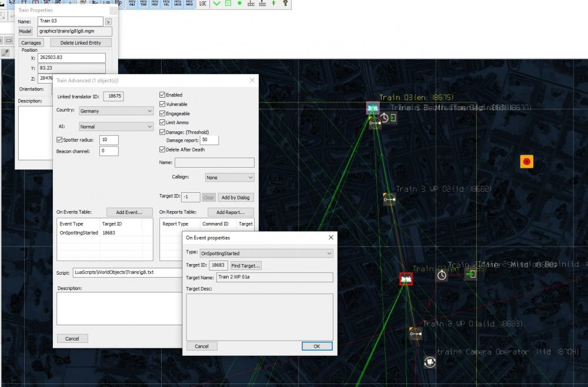This screenshot has width=588, height=387.
Task: Click the Train 2 Mission Begin green arrow icon
Action: tap(470, 274)
